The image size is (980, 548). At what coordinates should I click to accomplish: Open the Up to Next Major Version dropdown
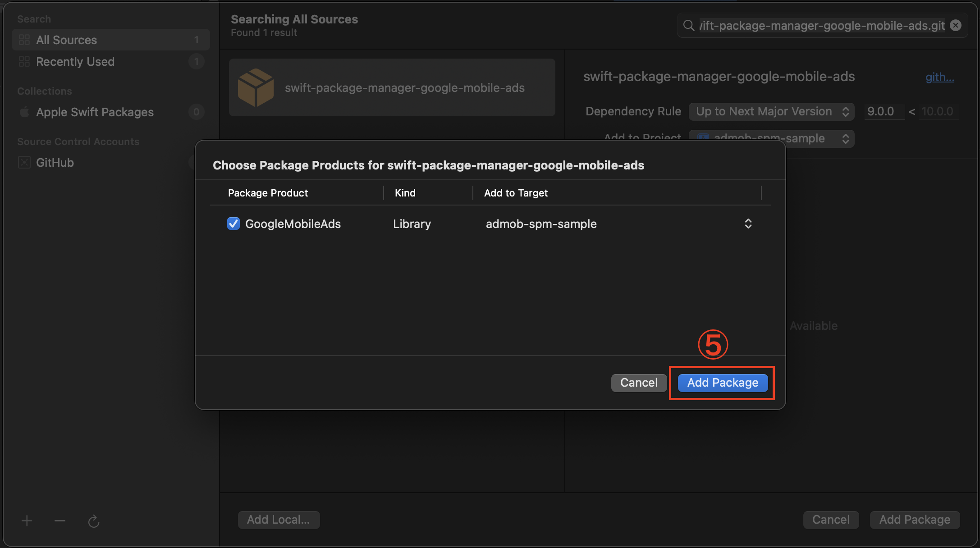pyautogui.click(x=771, y=111)
